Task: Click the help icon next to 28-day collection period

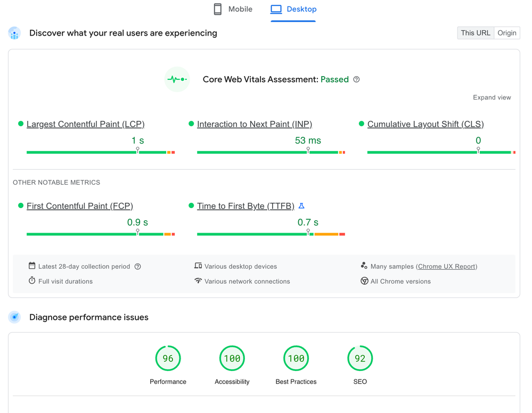Action: coord(137,267)
